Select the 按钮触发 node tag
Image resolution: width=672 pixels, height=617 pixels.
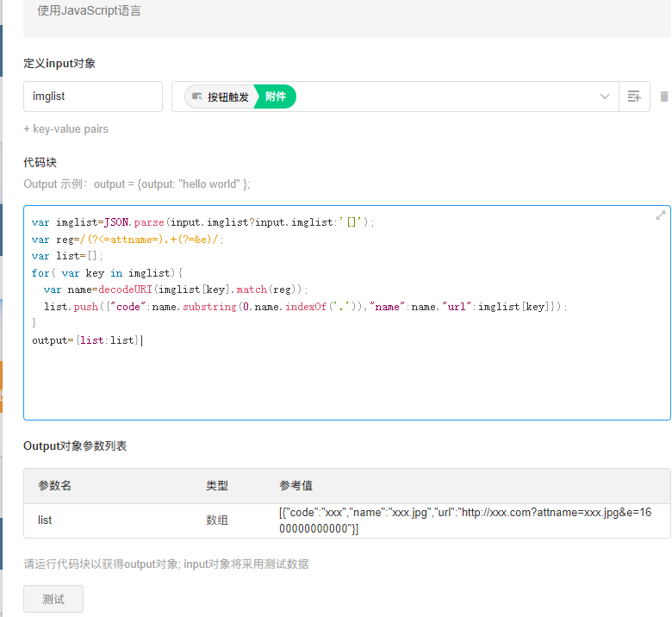pos(227,97)
